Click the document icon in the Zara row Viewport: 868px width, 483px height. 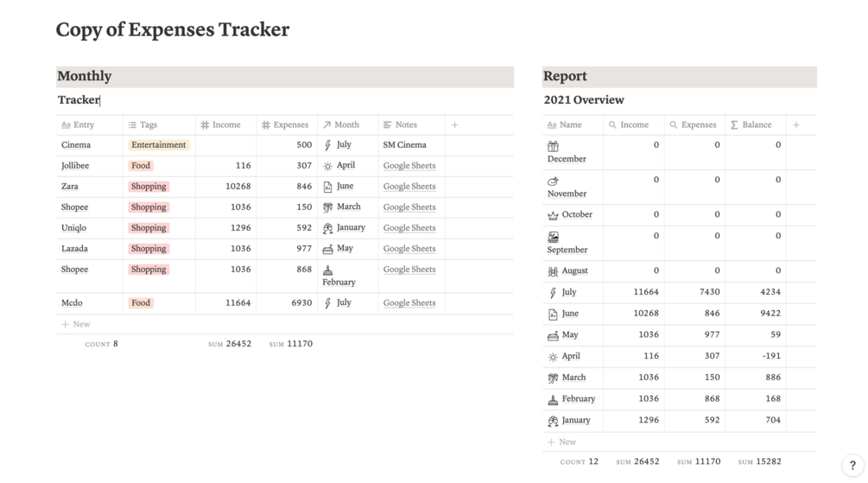click(327, 187)
